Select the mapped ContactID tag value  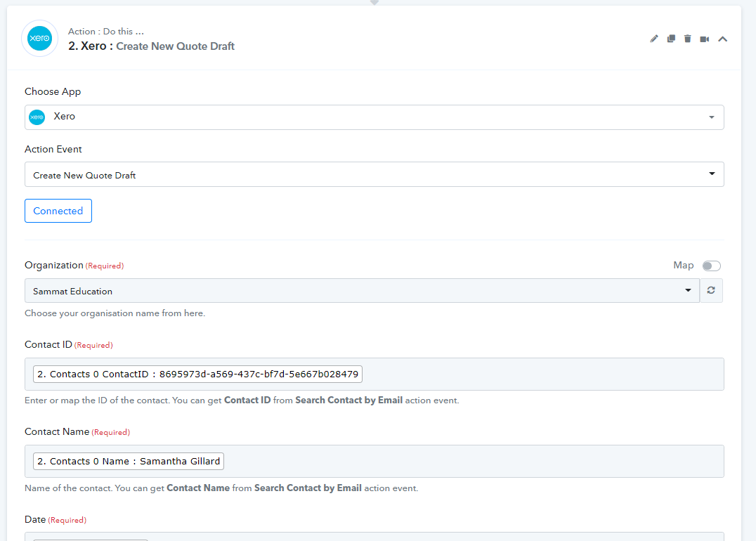point(197,374)
